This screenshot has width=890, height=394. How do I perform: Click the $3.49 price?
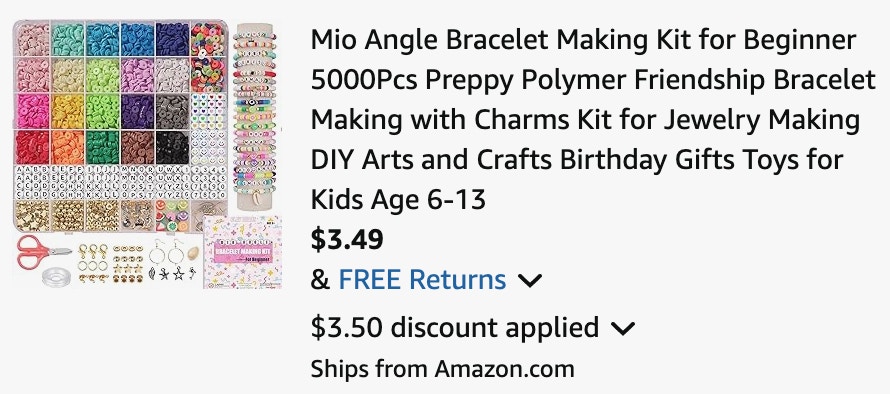point(347,240)
